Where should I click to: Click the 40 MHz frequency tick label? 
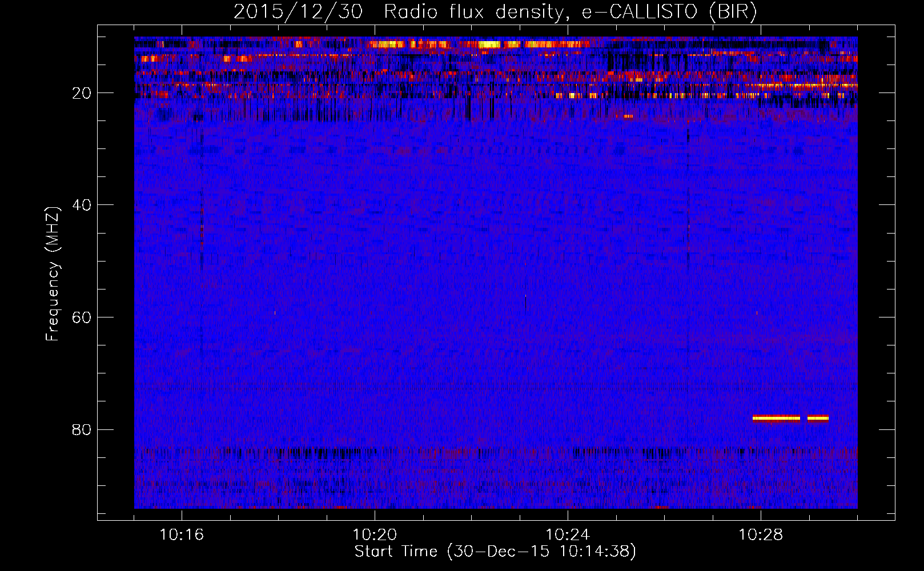[82, 206]
